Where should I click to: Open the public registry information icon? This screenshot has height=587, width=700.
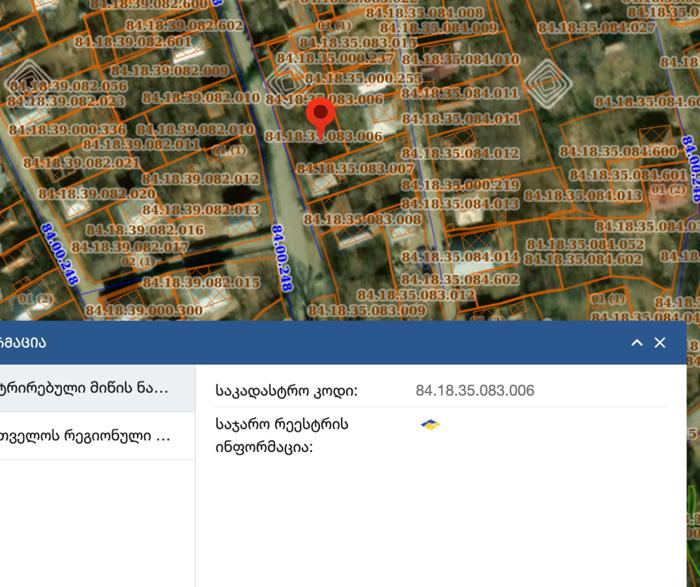point(430,424)
